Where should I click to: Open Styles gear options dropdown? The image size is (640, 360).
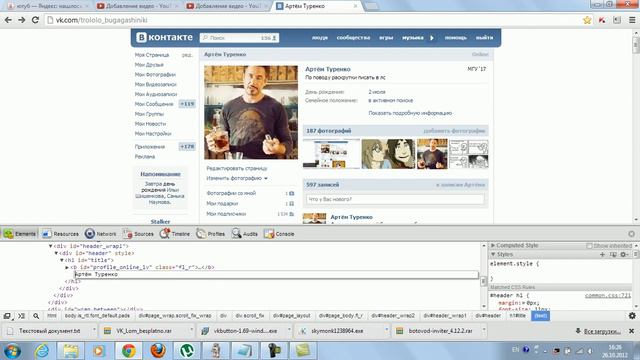624,254
